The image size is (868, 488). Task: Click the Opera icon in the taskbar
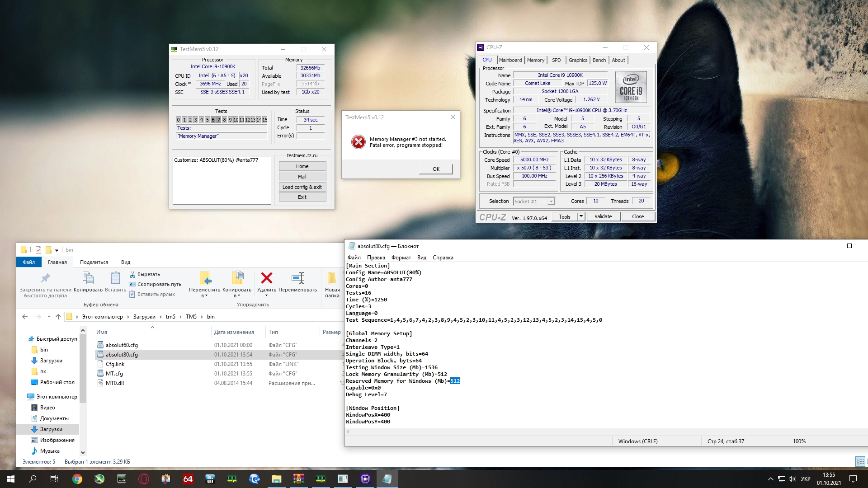[x=144, y=479]
